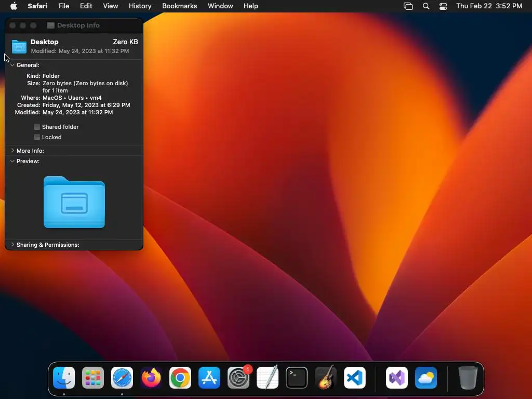The image size is (532, 399).
Task: Launch GarageBand guitar icon in Dock
Action: point(326,378)
